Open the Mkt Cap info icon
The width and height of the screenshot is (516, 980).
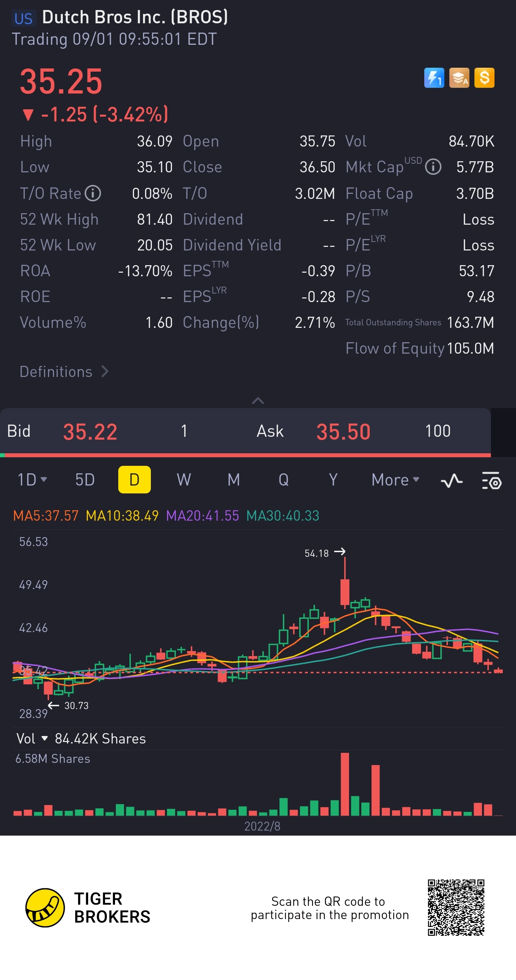pyautogui.click(x=433, y=167)
